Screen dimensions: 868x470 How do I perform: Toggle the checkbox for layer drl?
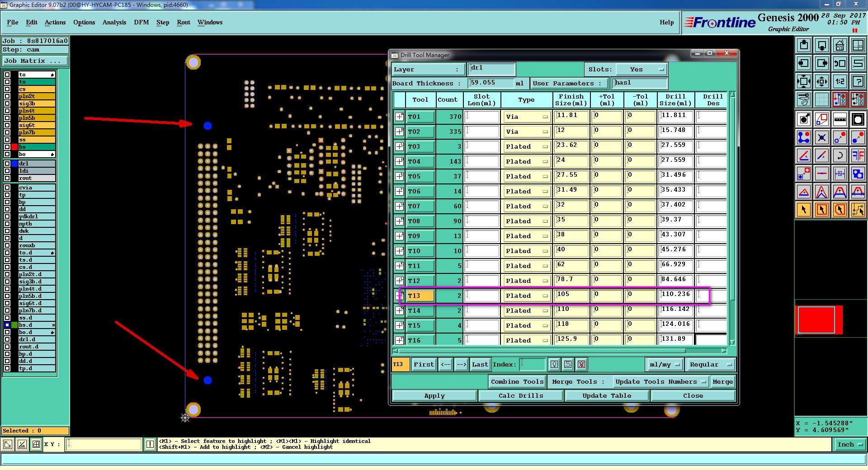click(7, 164)
